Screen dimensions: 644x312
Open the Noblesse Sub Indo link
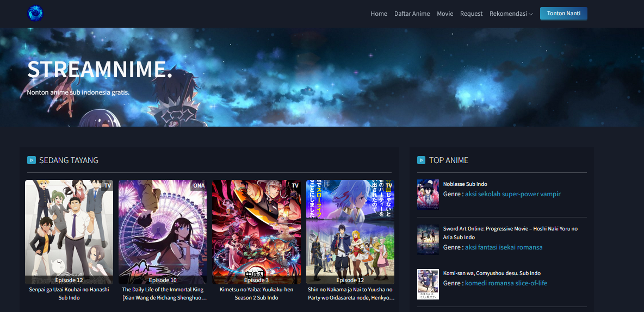pyautogui.click(x=465, y=184)
